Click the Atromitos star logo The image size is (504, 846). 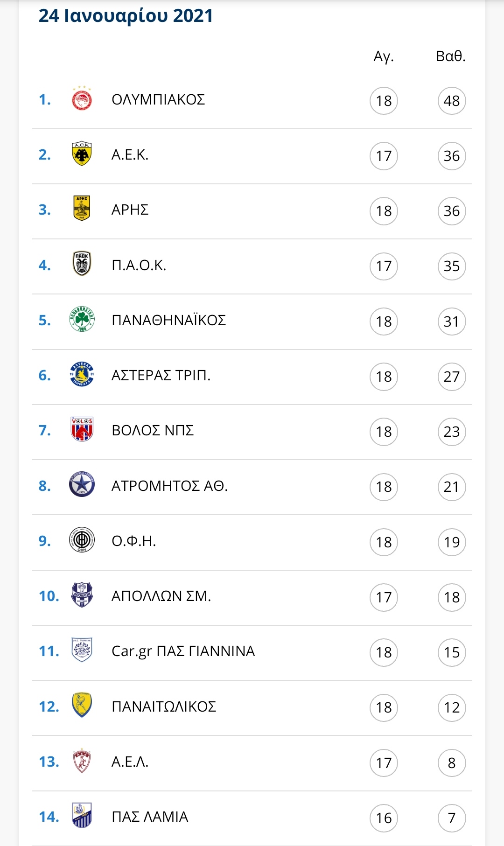click(x=82, y=485)
